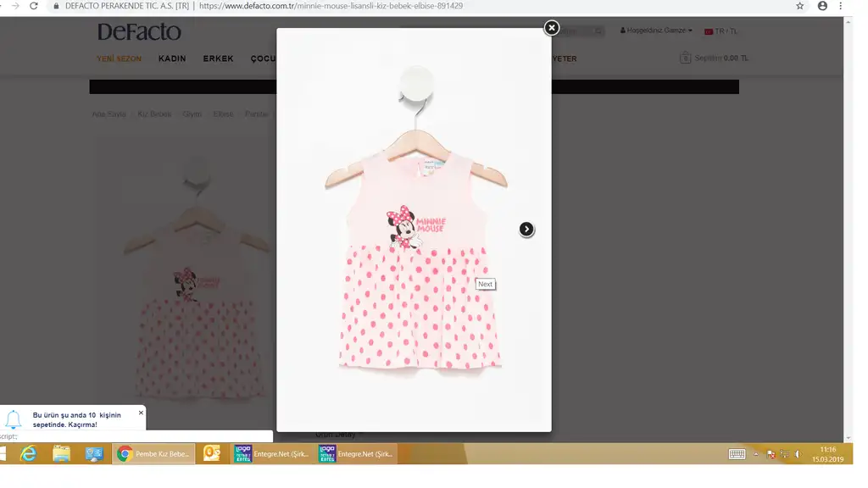This screenshot has width=868, height=488.
Task: Switch to Chrome Pembe Kız Bebe window
Action: (154, 454)
